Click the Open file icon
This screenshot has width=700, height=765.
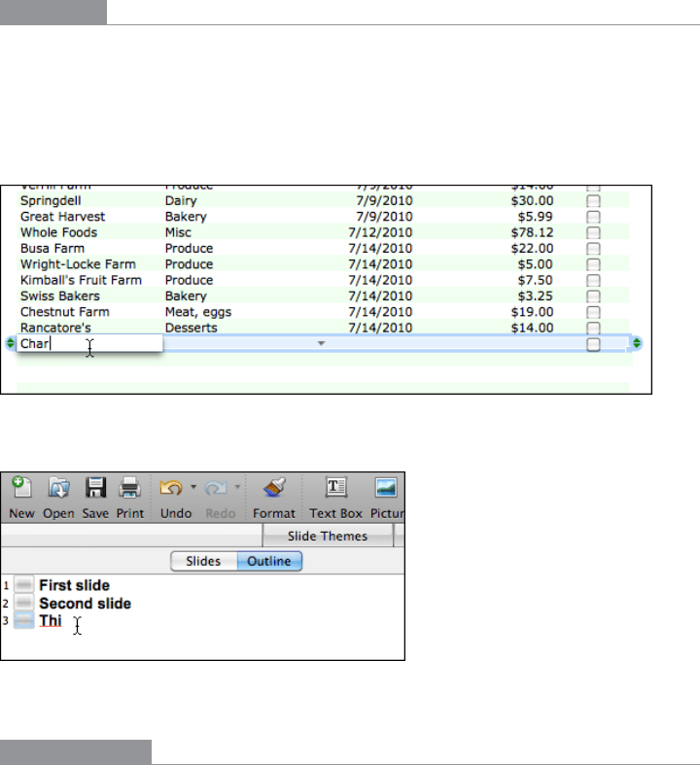[x=58, y=487]
